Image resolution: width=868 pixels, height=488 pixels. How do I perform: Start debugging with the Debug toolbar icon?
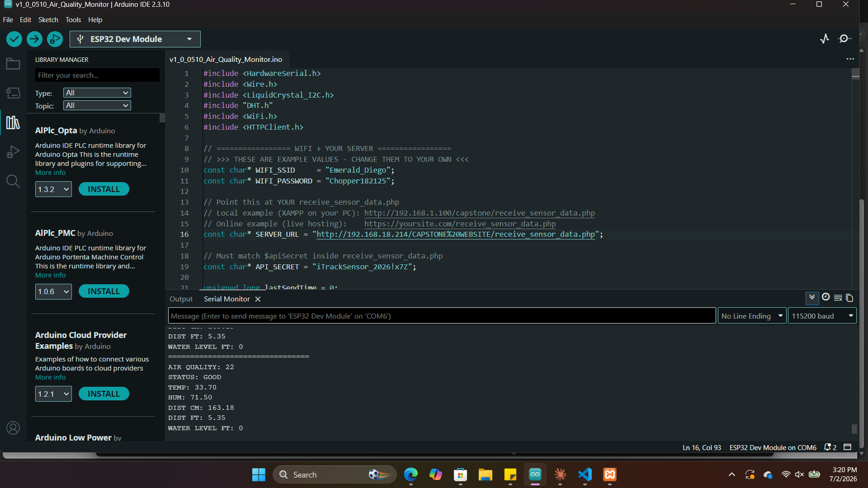pyautogui.click(x=54, y=39)
